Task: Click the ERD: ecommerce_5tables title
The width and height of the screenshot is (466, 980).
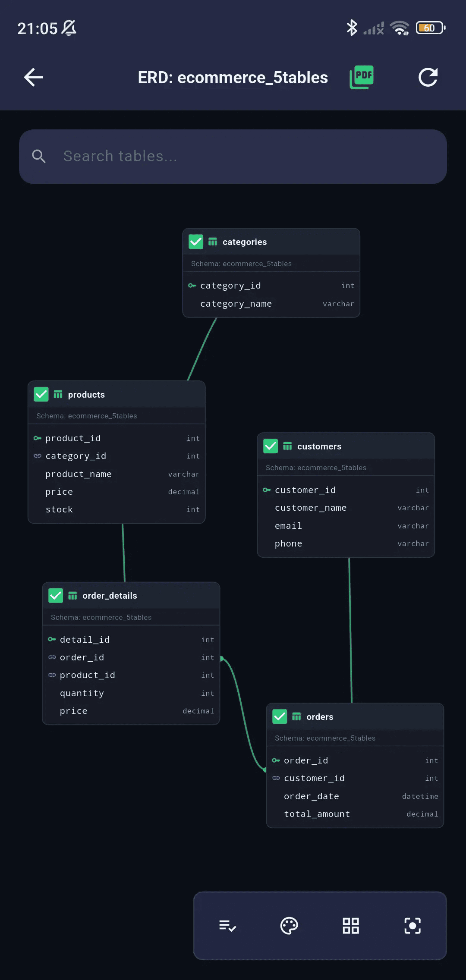Action: (233, 78)
